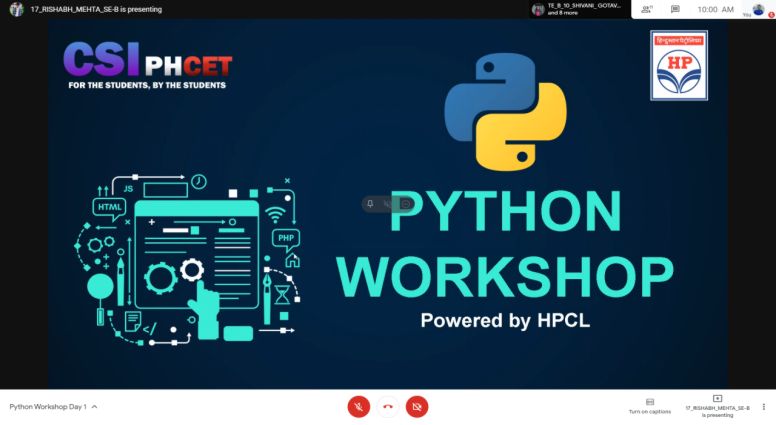Image resolution: width=776 pixels, height=425 pixels.
Task: Toggle the red camera off button
Action: [x=417, y=407]
